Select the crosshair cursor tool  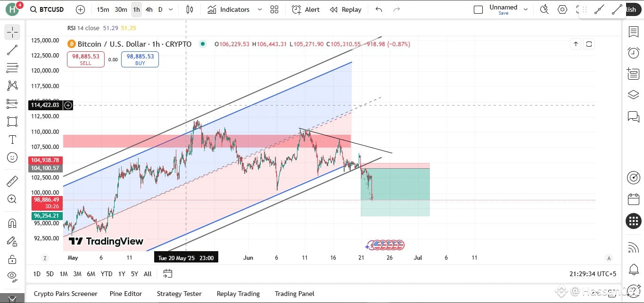pos(12,32)
